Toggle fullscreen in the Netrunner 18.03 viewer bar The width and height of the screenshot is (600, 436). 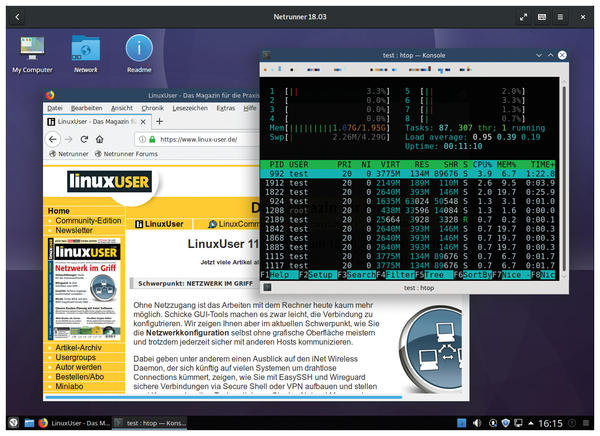[523, 17]
